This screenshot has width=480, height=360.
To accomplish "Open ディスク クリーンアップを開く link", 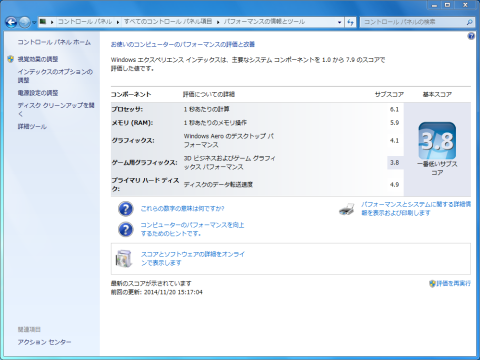I will pos(56,109).
